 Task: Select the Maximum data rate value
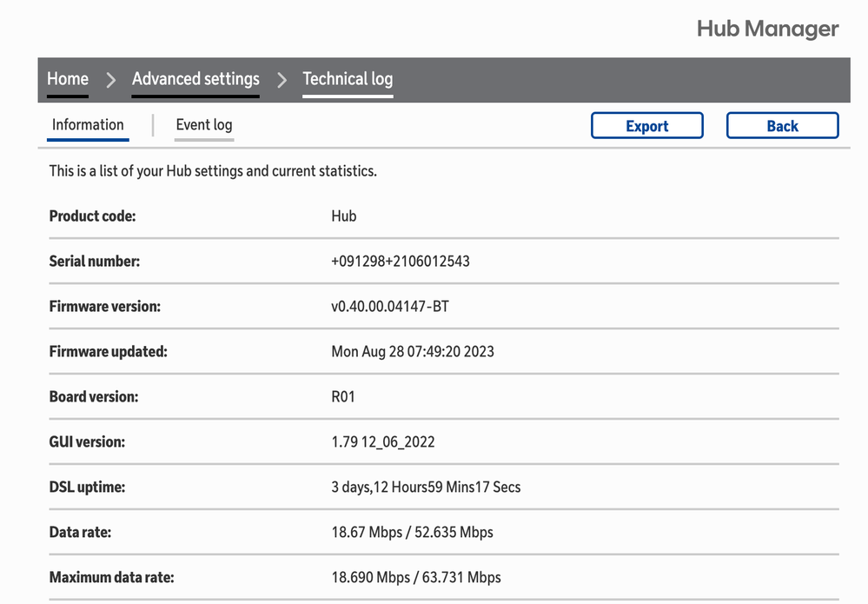[415, 577]
